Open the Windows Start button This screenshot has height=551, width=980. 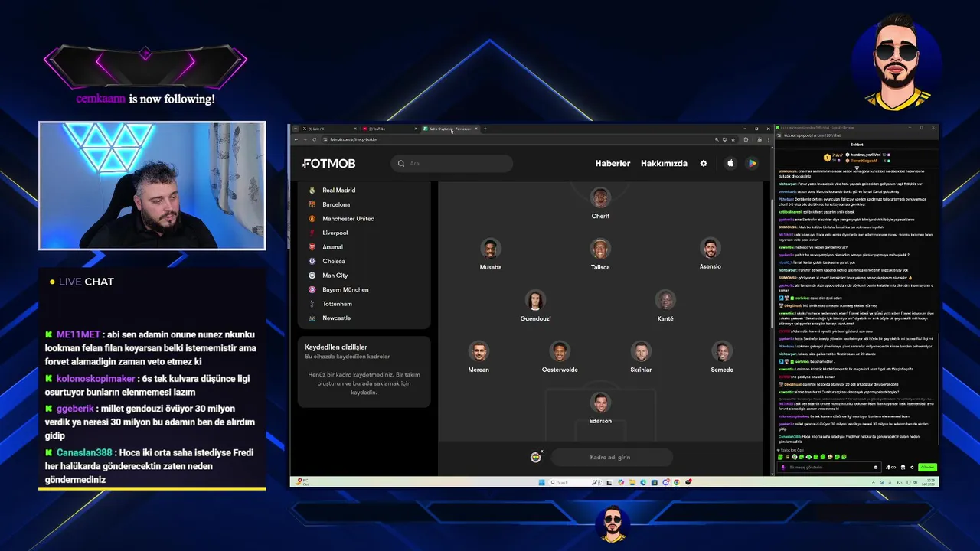click(x=542, y=482)
